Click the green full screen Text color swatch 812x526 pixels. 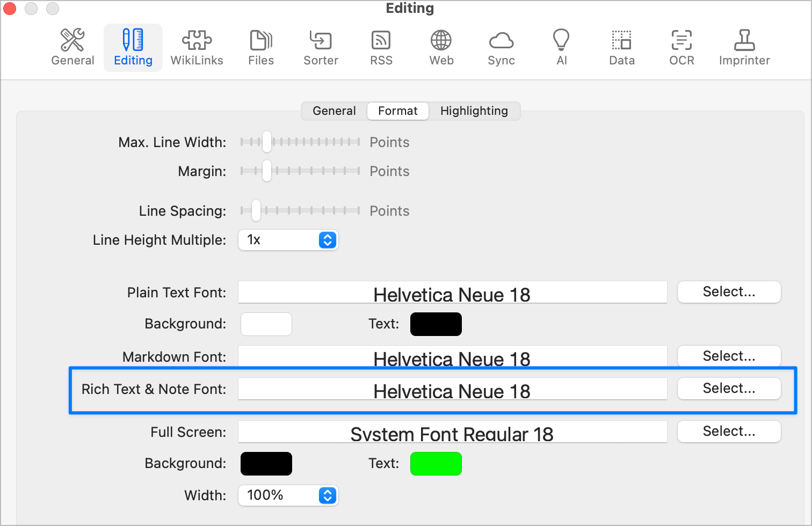click(436, 464)
